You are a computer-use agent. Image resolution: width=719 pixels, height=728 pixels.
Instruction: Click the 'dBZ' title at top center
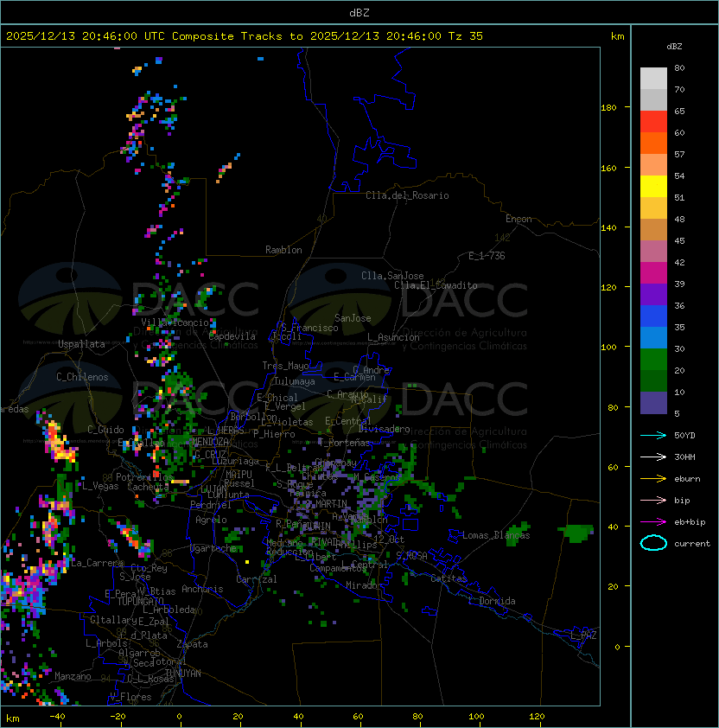pyautogui.click(x=359, y=13)
